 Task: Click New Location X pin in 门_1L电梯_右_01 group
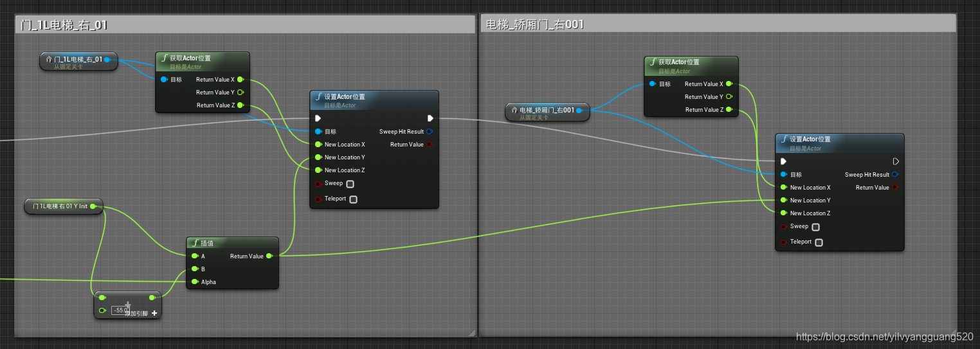click(x=318, y=145)
